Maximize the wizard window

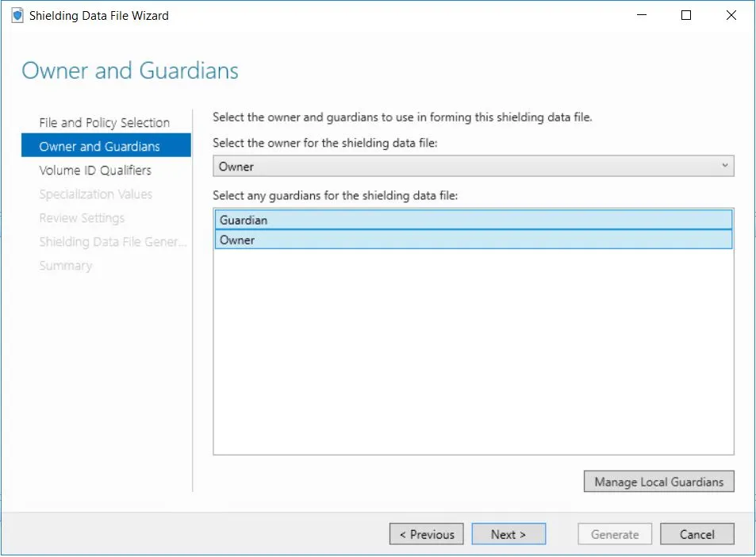686,15
